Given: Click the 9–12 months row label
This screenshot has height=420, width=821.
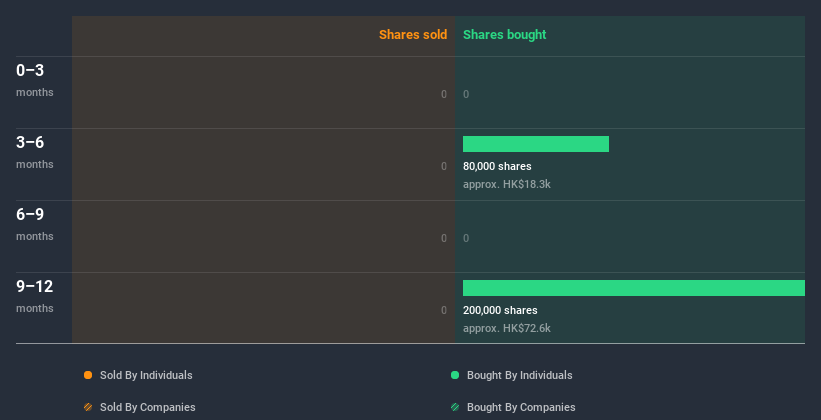Looking at the screenshot, I should pos(35,296).
